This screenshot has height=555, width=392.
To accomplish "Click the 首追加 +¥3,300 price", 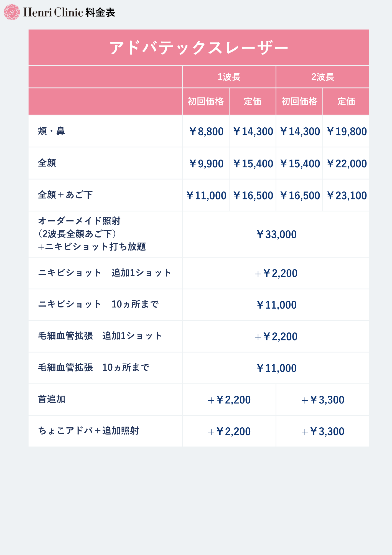I will (x=323, y=400).
